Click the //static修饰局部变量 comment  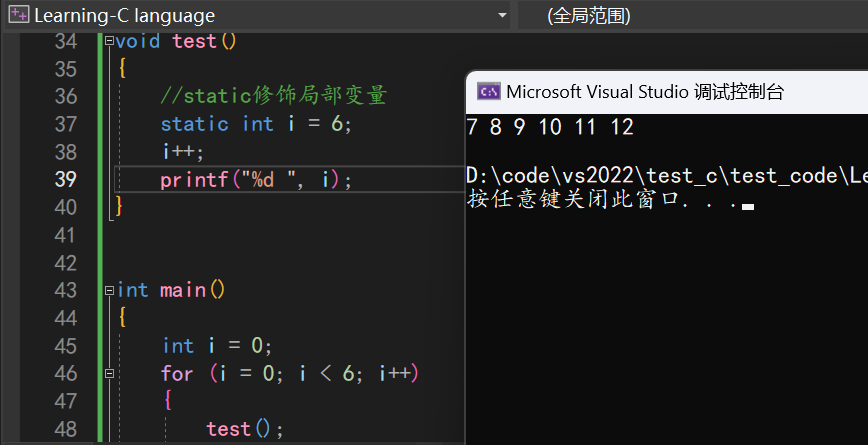[x=273, y=96]
